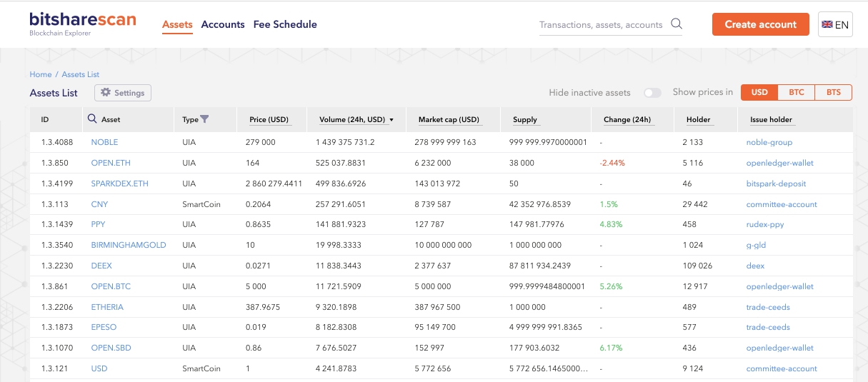Open the CNY asset link
Screen dimensions: 868x382
click(x=99, y=204)
